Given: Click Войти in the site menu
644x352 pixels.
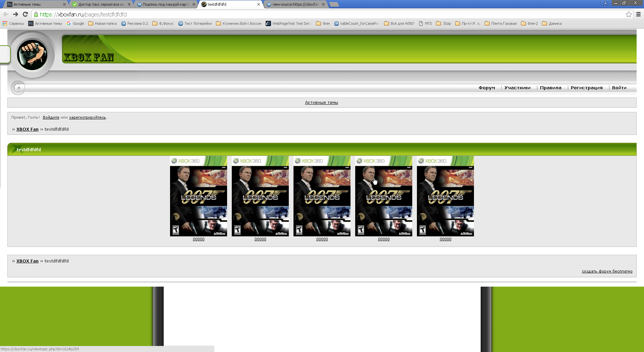Looking at the screenshot, I should coord(619,87).
